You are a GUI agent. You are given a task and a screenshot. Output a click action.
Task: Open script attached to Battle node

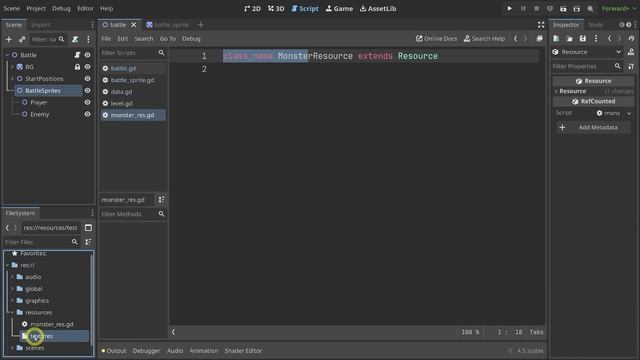tap(77, 55)
